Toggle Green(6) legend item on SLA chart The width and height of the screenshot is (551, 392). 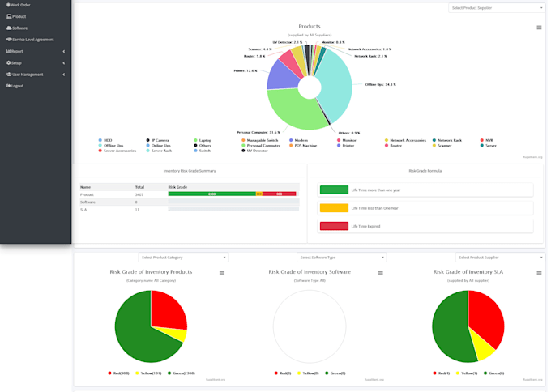click(x=493, y=373)
